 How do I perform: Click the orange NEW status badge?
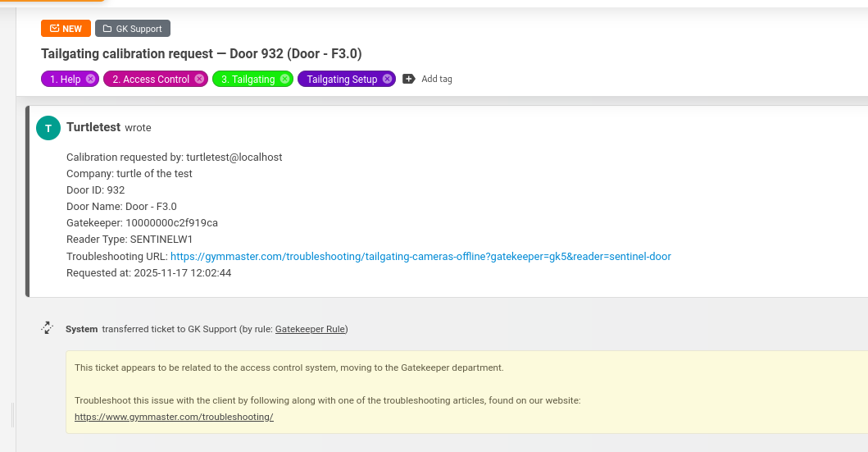pos(66,29)
